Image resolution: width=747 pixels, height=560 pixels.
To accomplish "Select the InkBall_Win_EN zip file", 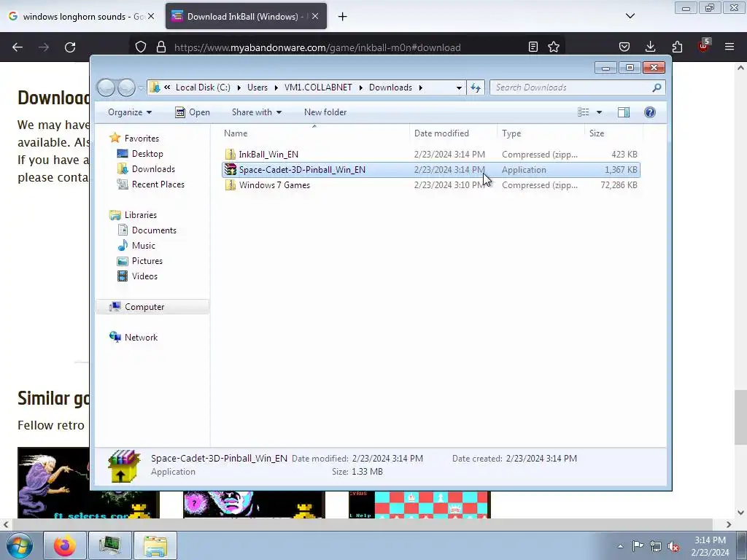I will [x=431, y=155].
